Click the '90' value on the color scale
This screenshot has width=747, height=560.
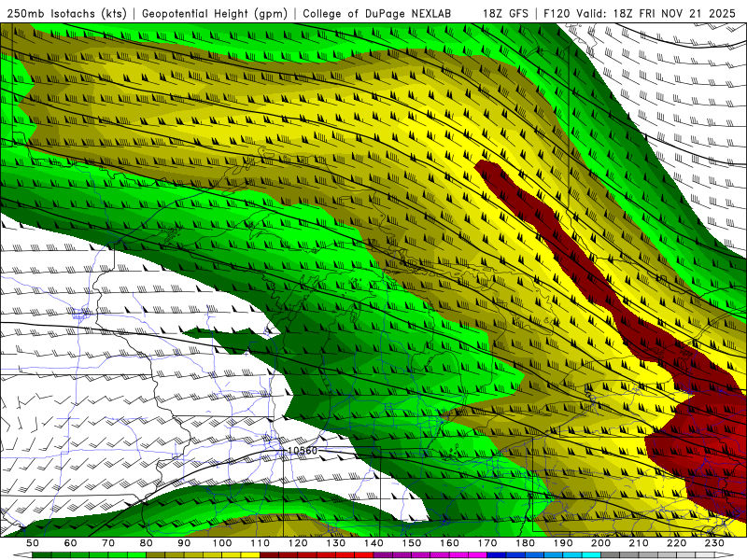(184, 543)
